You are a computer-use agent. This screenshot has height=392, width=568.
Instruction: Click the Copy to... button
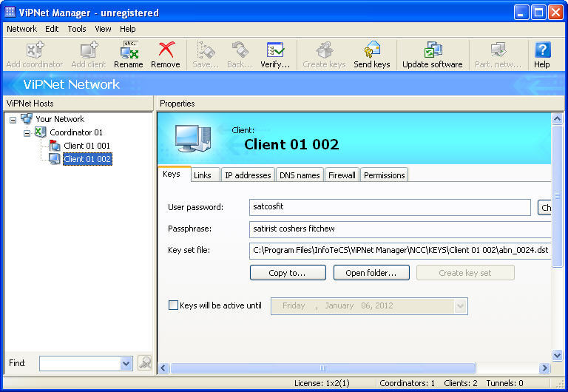[288, 273]
